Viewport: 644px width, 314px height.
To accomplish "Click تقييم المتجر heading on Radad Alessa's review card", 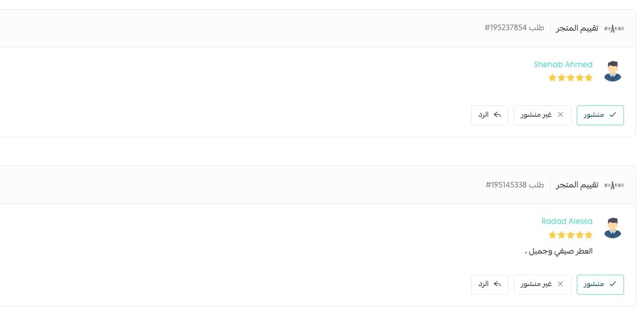I will (577, 185).
